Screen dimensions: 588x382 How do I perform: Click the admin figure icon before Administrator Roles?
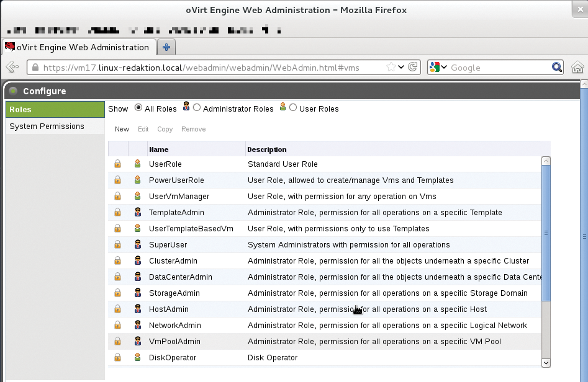tap(186, 108)
